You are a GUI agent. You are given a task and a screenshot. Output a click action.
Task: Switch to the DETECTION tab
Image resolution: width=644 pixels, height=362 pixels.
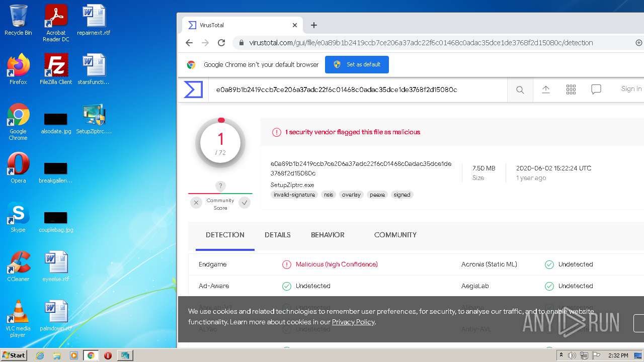[x=225, y=235]
